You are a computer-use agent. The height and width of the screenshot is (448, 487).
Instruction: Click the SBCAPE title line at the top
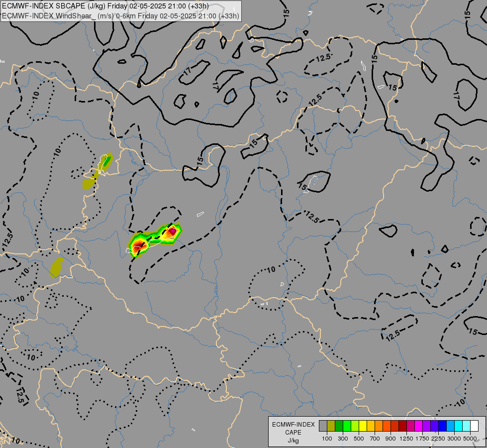point(105,6)
